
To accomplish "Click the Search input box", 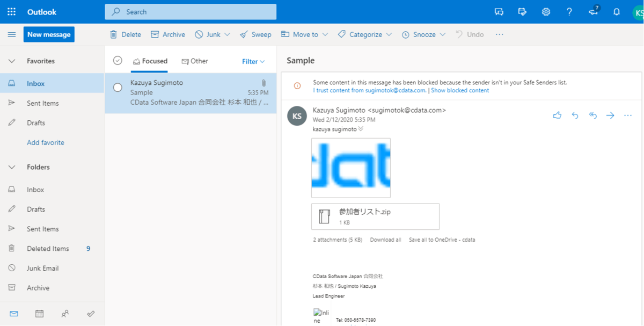I will click(x=191, y=12).
